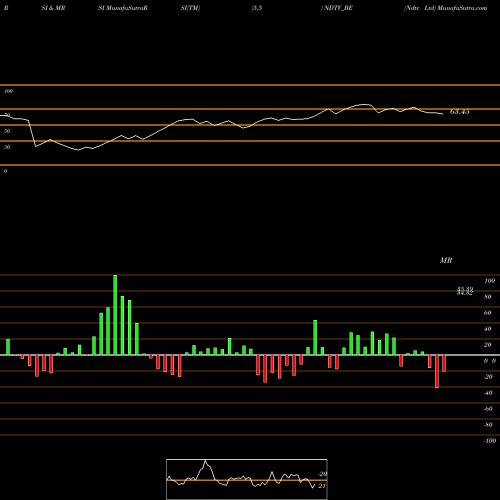Viewport: 500px width, 500px height.
Task: Click the longest red MR bar
Action: (x=437, y=371)
